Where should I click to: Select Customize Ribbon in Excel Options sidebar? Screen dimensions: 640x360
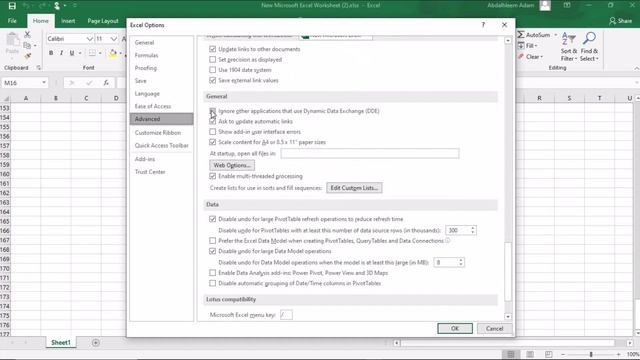161,133
